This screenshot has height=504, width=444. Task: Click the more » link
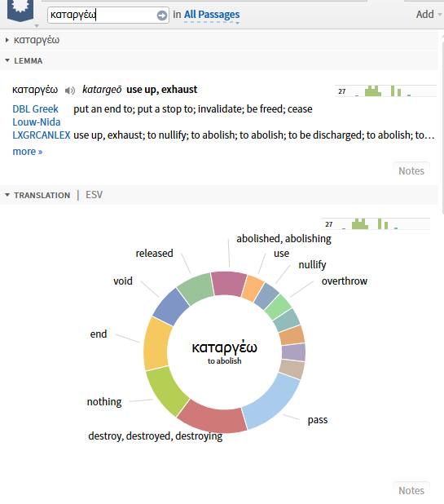click(28, 152)
